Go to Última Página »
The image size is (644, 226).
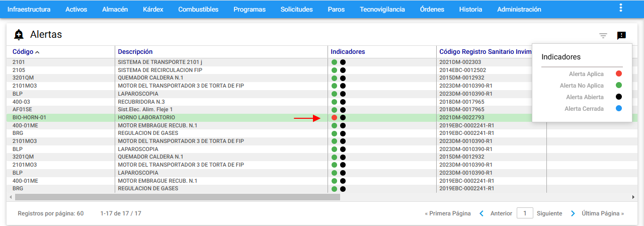click(x=603, y=213)
